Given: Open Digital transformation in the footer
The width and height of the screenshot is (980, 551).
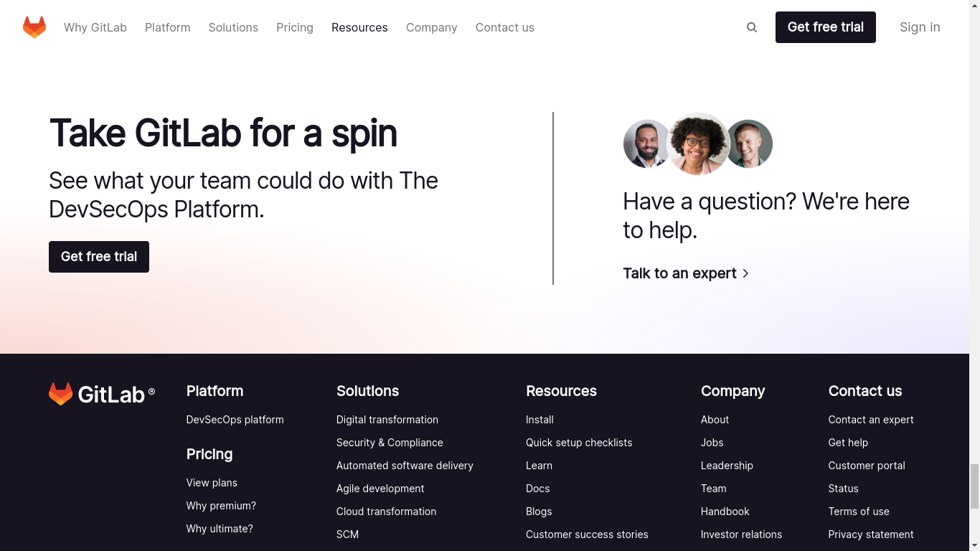Looking at the screenshot, I should click(x=387, y=420).
